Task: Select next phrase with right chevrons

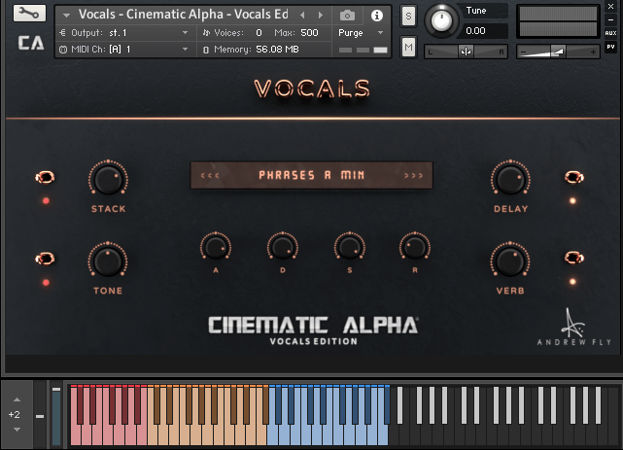Action: coord(413,175)
